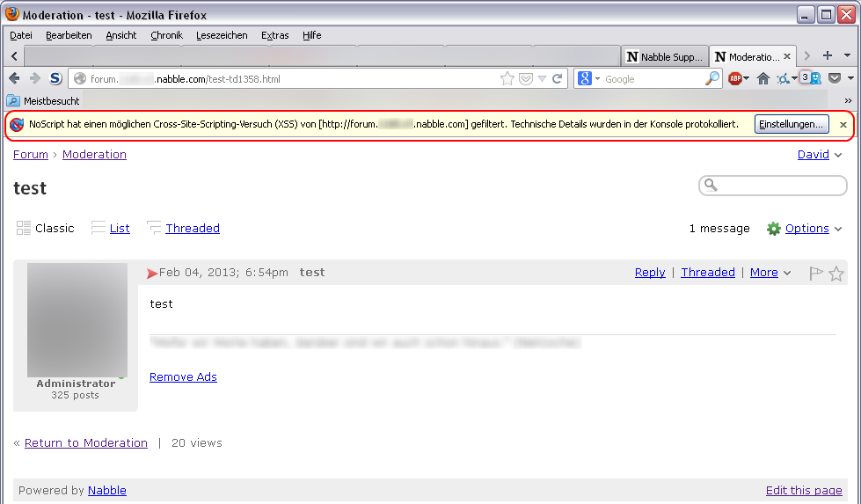
Task: Open the Google search engine dropdown
Action: [x=588, y=78]
